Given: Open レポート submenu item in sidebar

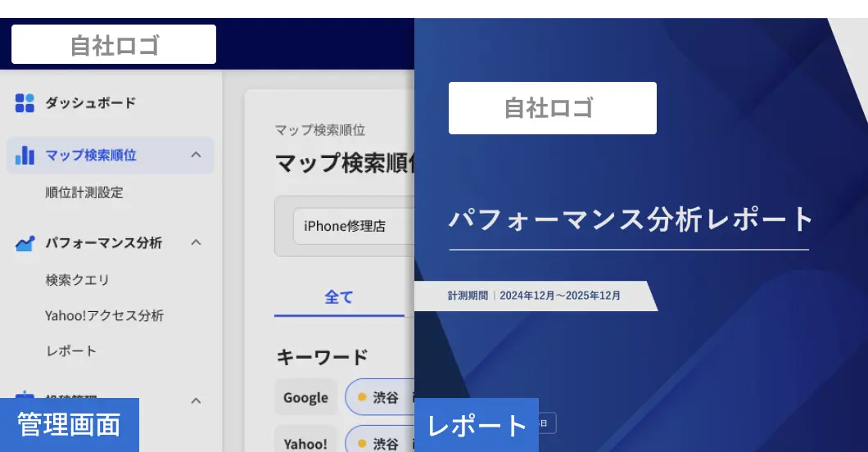Looking at the screenshot, I should (71, 350).
